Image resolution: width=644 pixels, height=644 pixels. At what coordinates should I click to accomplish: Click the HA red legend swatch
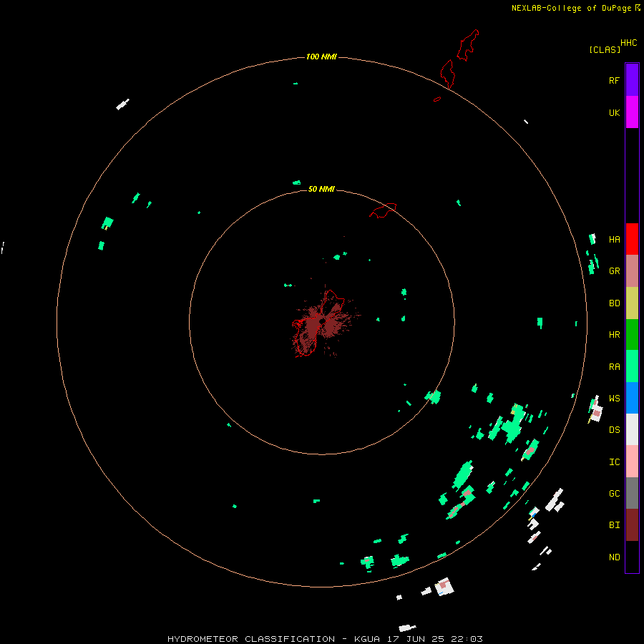tap(632, 239)
